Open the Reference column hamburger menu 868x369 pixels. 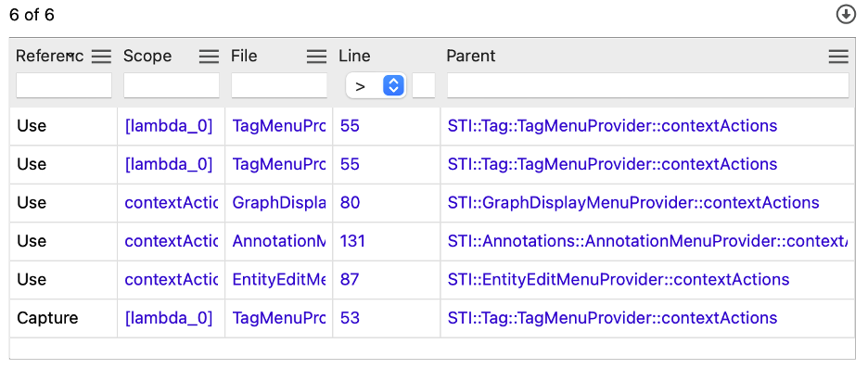[101, 56]
